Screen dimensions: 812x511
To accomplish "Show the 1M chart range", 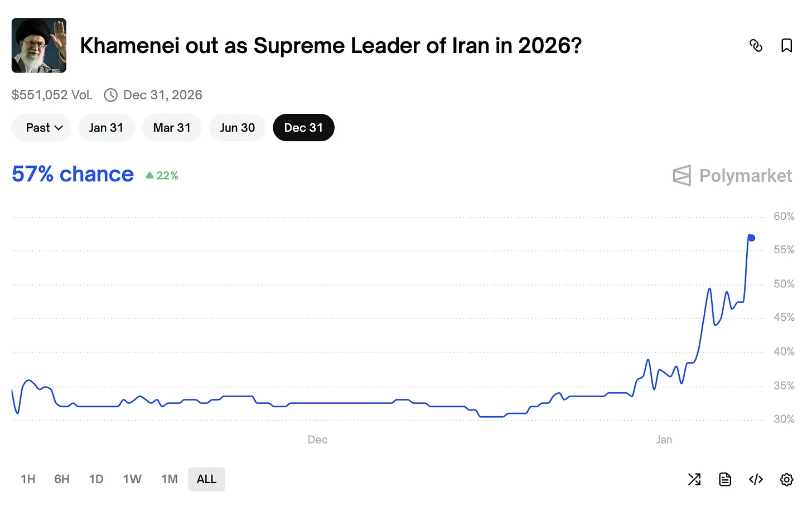I will (170, 479).
